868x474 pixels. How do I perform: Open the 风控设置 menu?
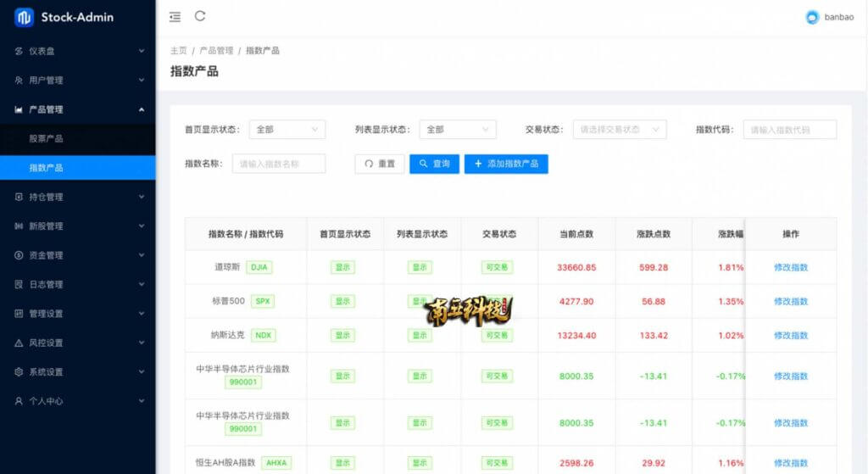coord(77,343)
